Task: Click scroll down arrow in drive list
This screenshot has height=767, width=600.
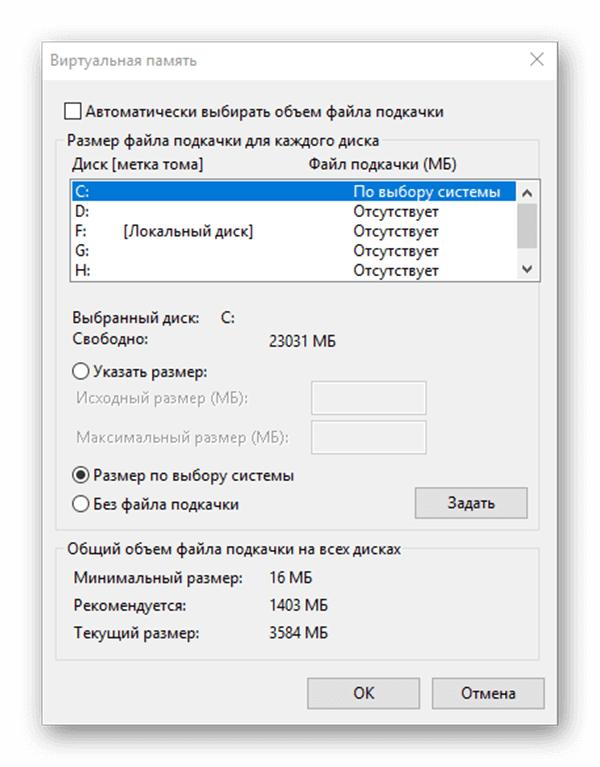Action: [527, 269]
